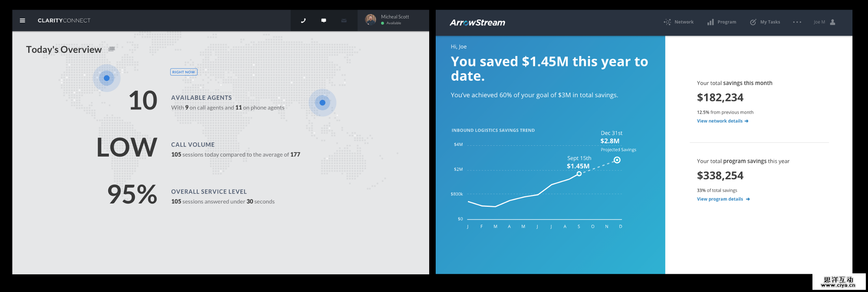
Task: Click the Program bar chart icon
Action: (x=710, y=22)
